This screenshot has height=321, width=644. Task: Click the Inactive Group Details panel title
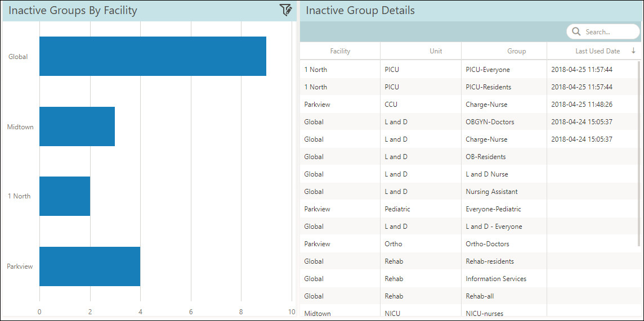click(360, 10)
